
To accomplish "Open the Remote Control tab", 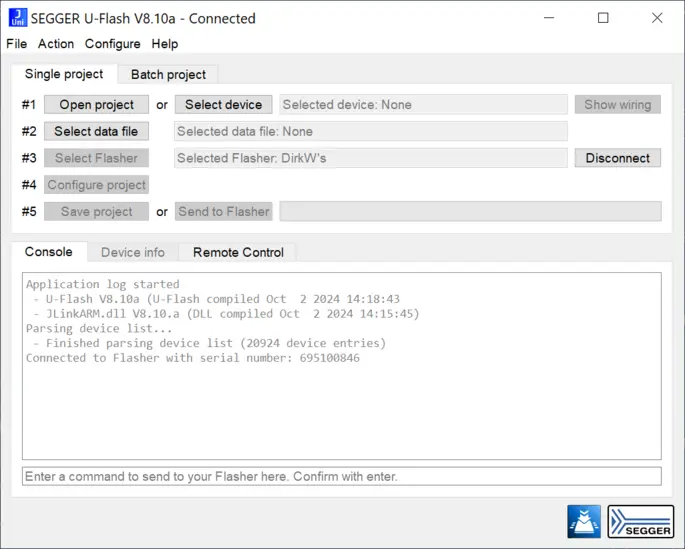I will pyautogui.click(x=238, y=252).
